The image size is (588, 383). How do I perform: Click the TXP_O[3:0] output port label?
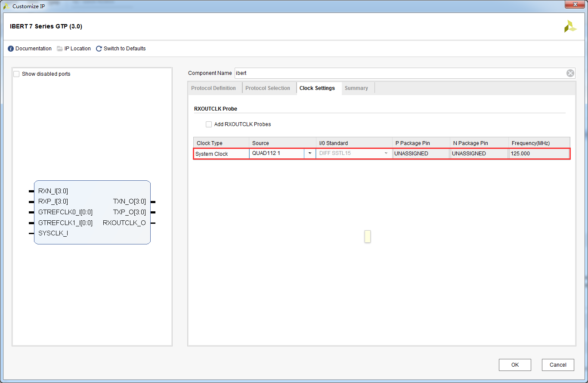point(130,212)
